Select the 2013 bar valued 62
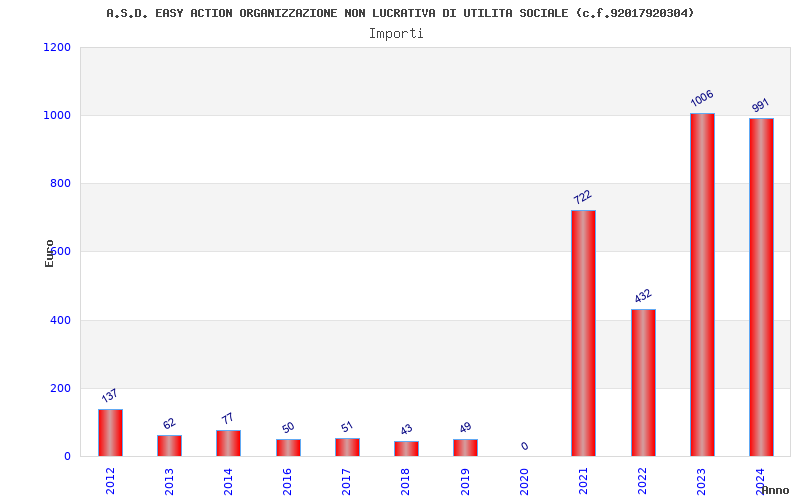 point(169,445)
